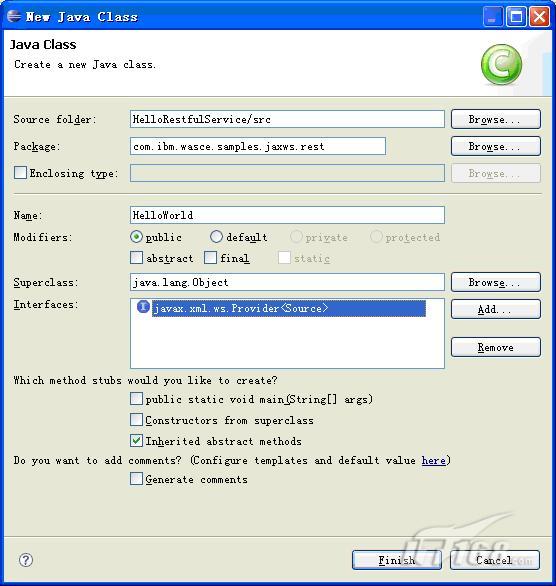This screenshot has width=556, height=586.
Task: Browse for the Superclass
Action: 495,282
